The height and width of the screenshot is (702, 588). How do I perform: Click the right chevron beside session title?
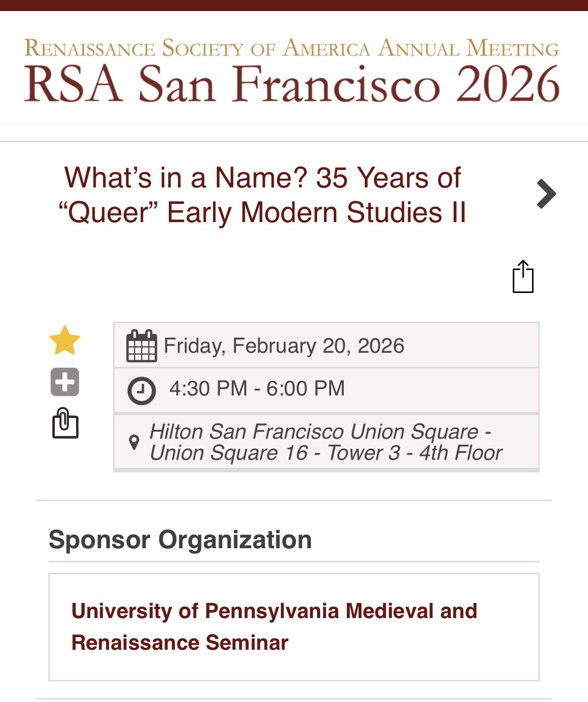pyautogui.click(x=546, y=193)
